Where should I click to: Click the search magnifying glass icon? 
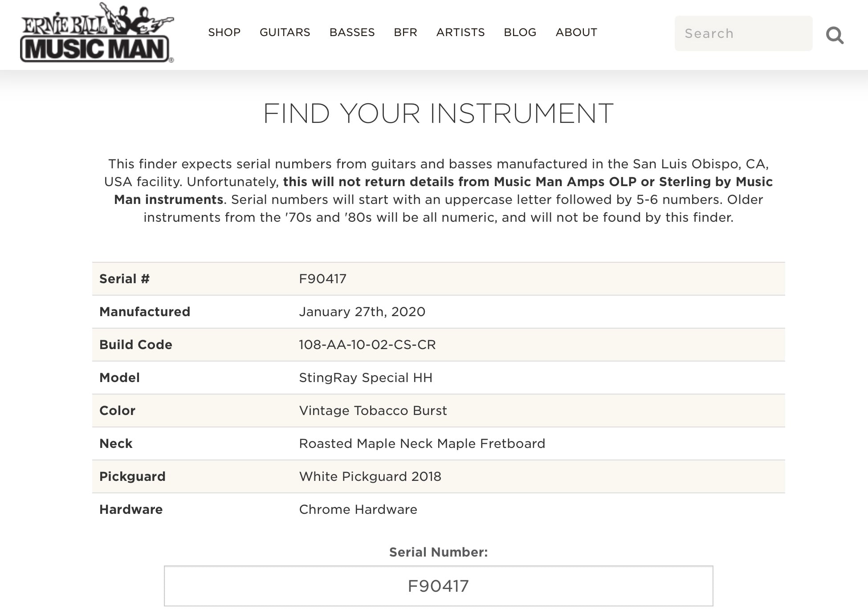(x=835, y=35)
